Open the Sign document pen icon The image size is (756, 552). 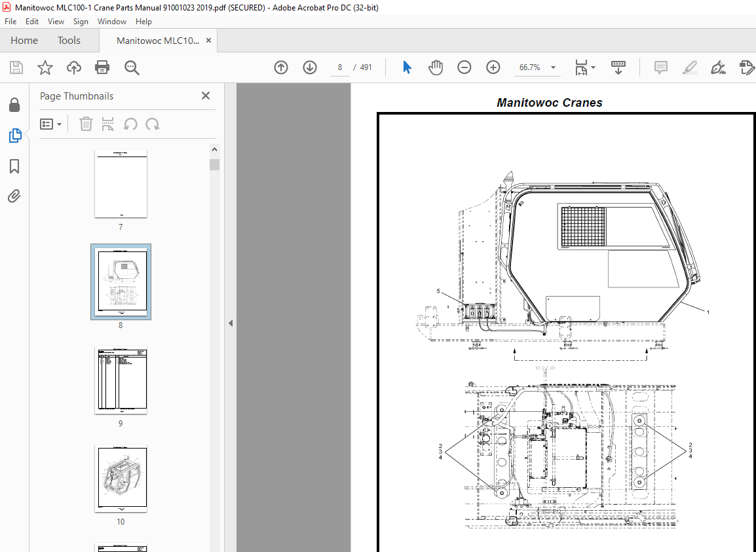(x=719, y=67)
